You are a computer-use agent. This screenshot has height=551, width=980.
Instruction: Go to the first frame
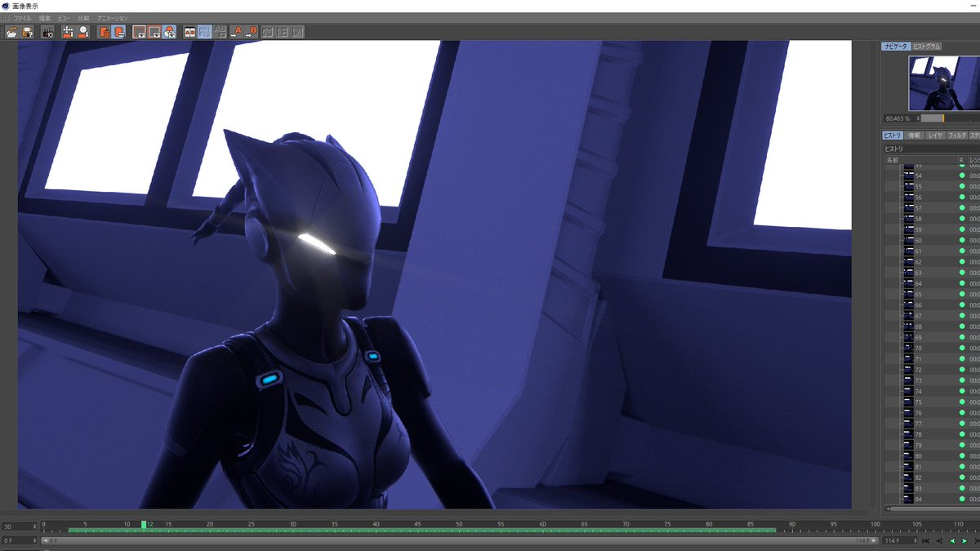(x=925, y=540)
